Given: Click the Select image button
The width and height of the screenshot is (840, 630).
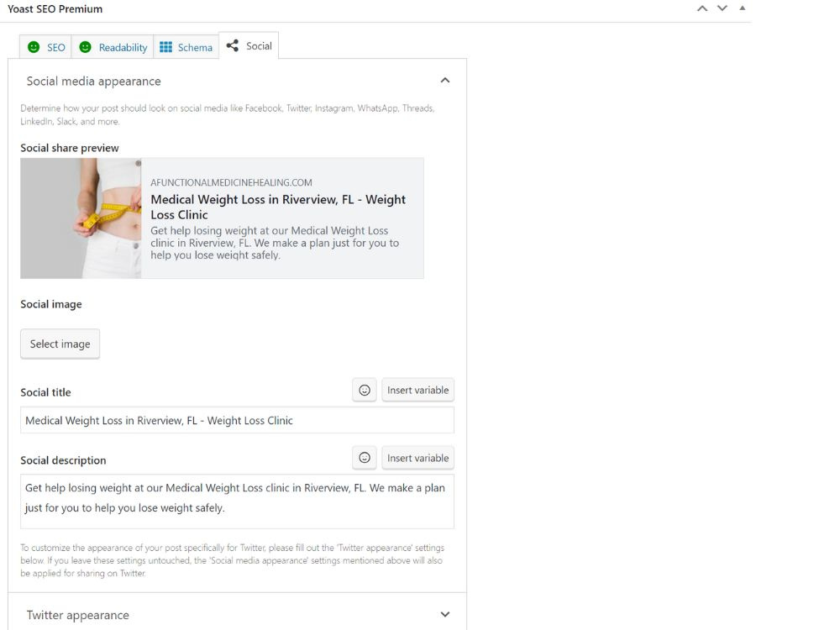Looking at the screenshot, I should pyautogui.click(x=60, y=344).
